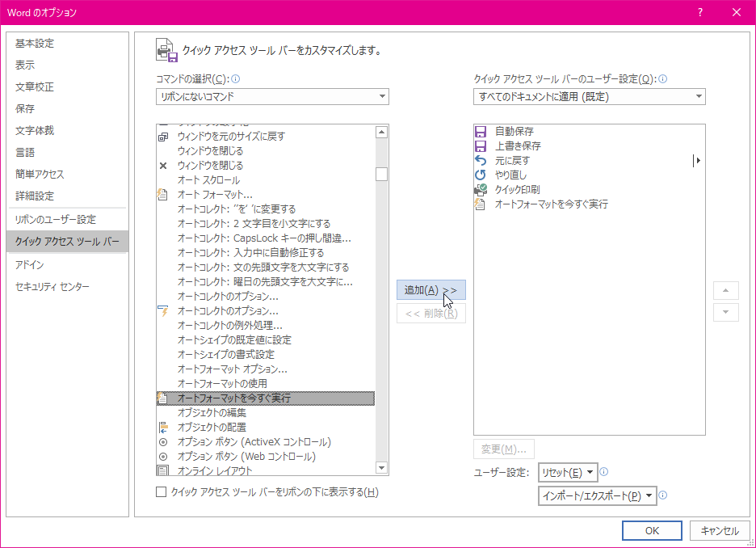Click the Help question mark in title bar
Screen dimensions: 756x548
tap(699, 13)
